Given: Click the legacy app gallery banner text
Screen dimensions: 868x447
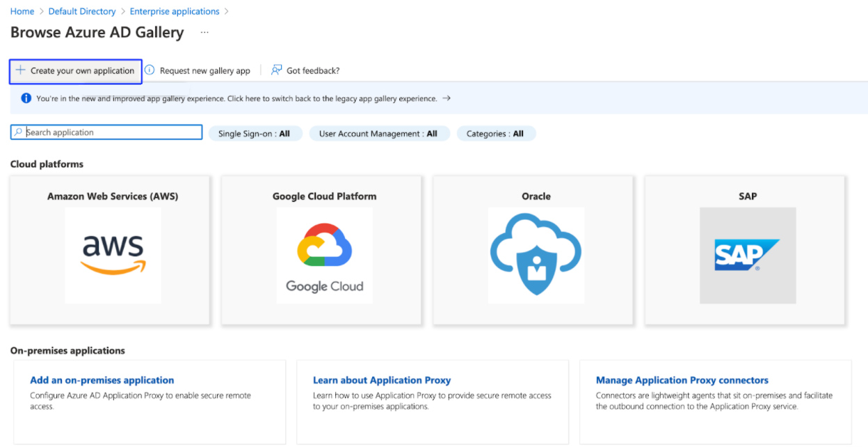Looking at the screenshot, I should [x=236, y=98].
